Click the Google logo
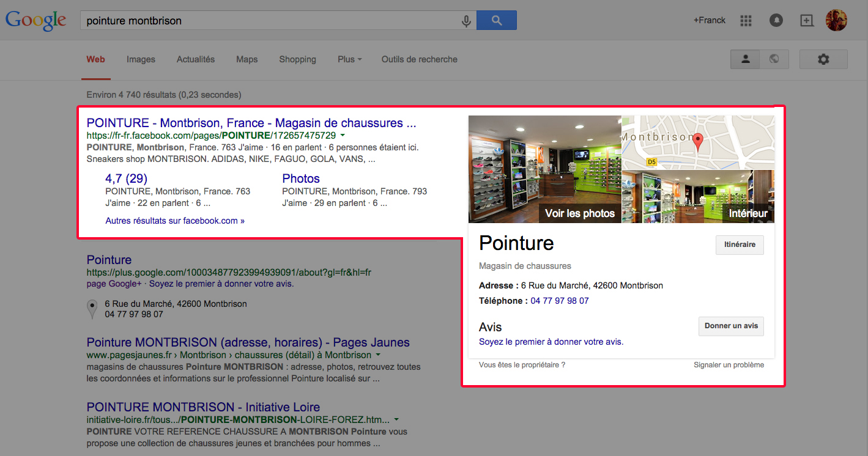Viewport: 868px width, 456px height. (35, 20)
